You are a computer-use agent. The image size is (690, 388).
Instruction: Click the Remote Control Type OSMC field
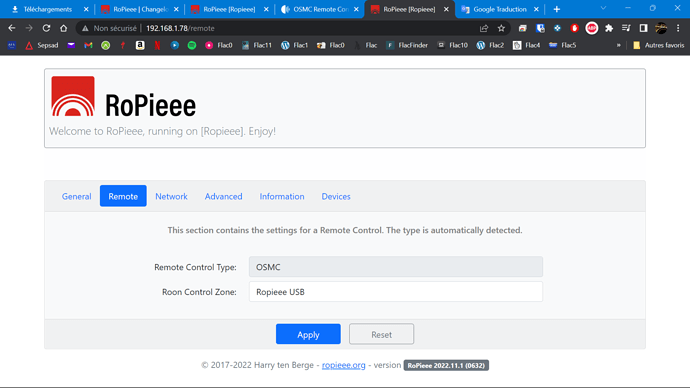click(396, 267)
